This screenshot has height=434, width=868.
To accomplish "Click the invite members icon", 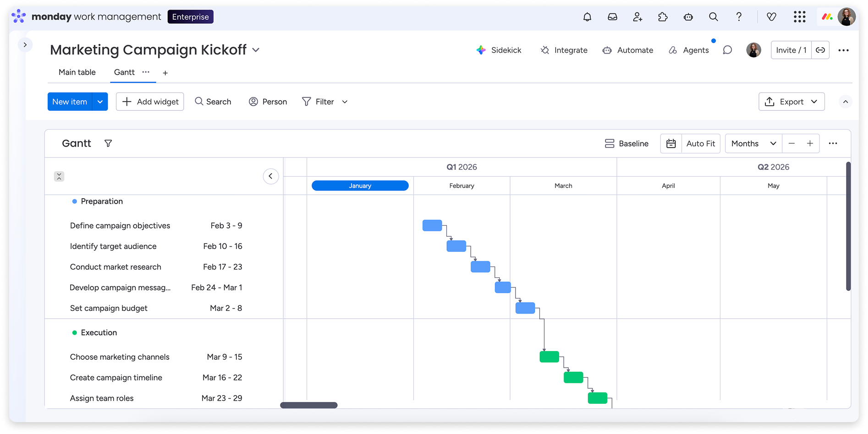I will pos(637,17).
